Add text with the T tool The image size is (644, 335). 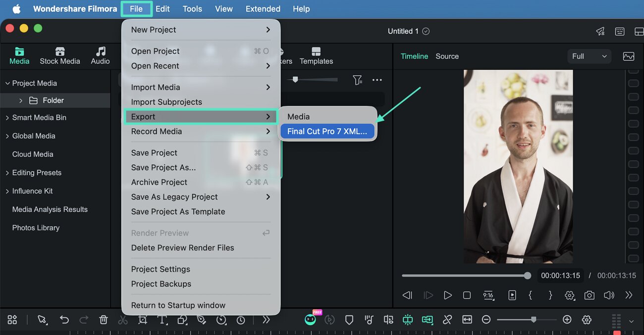(162, 320)
